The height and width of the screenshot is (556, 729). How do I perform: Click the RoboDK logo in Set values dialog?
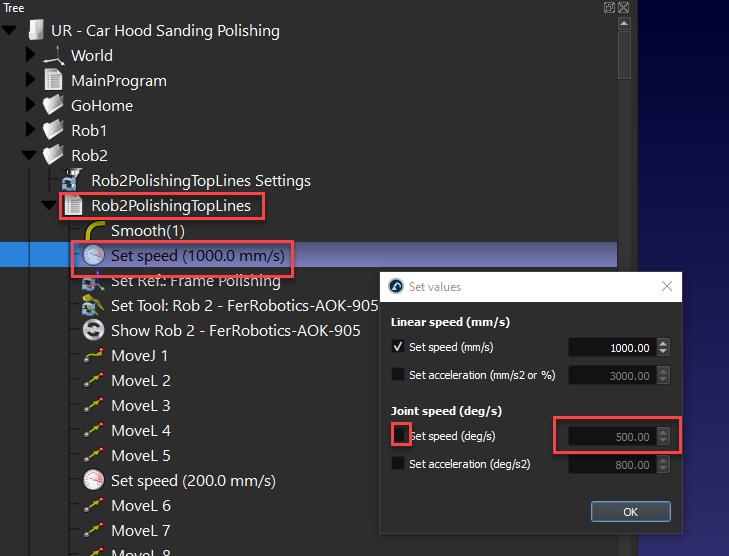[x=396, y=286]
